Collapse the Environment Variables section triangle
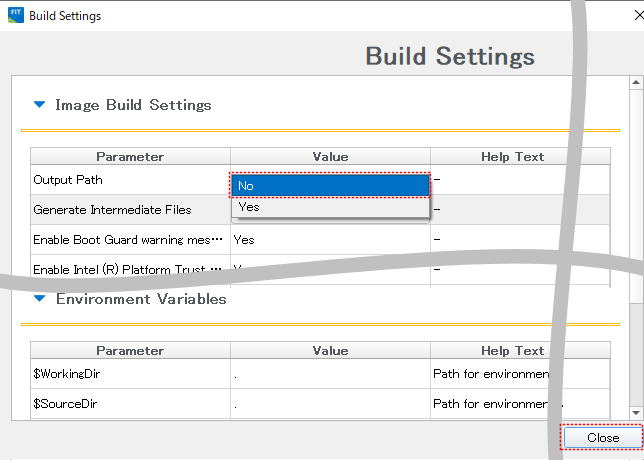This screenshot has width=644, height=460. tap(39, 298)
